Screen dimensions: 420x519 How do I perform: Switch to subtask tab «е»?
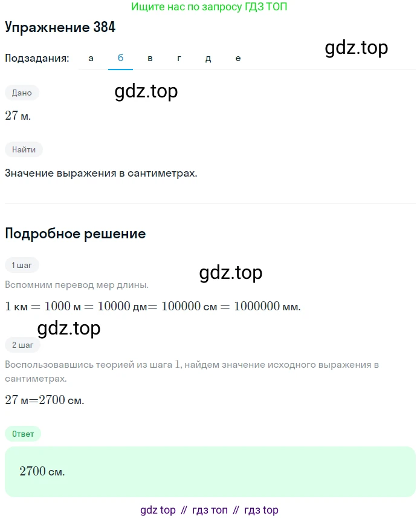[237, 58]
